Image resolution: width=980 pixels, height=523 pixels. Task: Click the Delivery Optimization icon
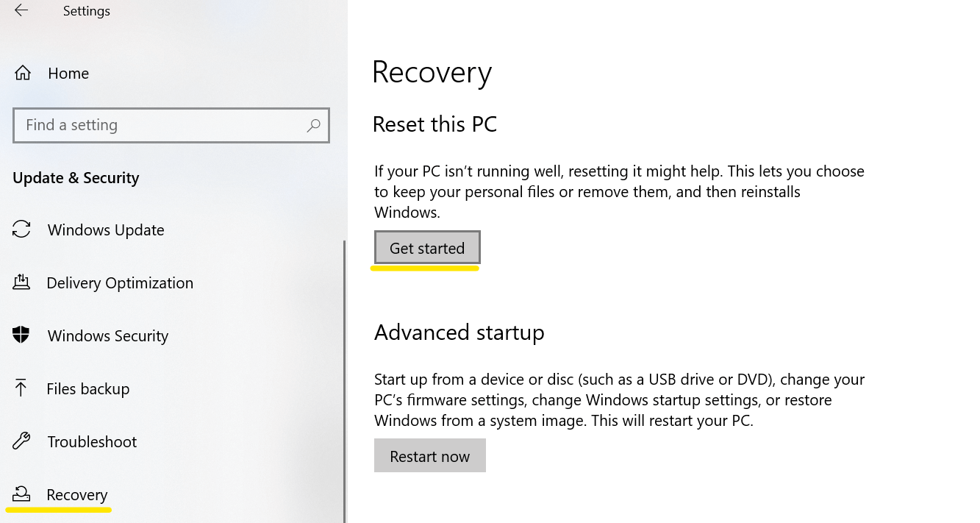coord(21,282)
